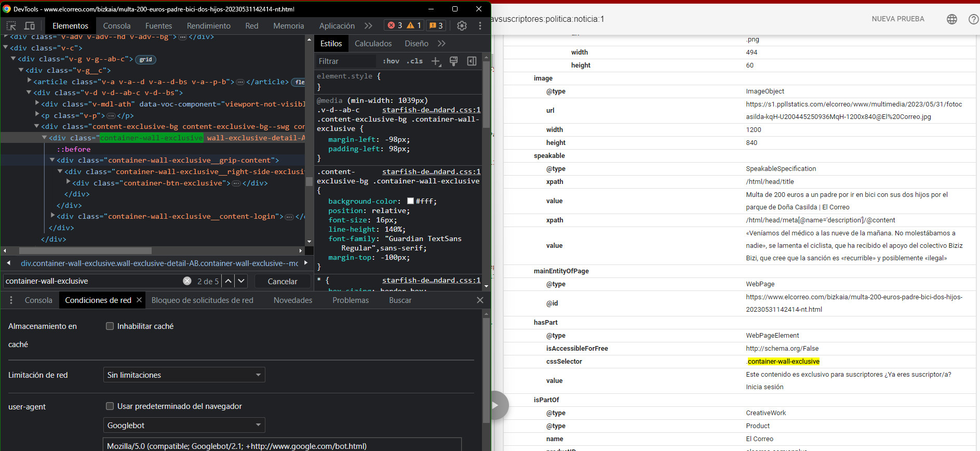This screenshot has width=980, height=451.
Task: Click the #fff background color swatch
Action: click(410, 201)
